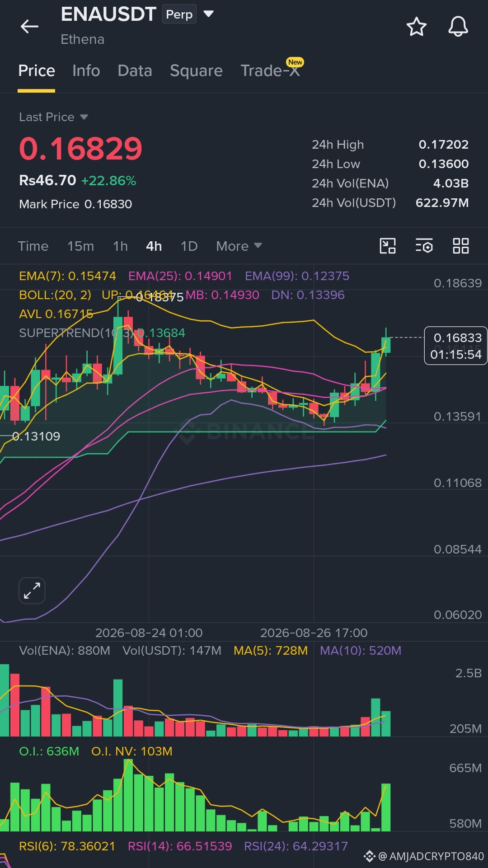Screen dimensions: 488x868
Task: Tap the 24h Vol(USDT) value 622.97M
Action: 442,203
